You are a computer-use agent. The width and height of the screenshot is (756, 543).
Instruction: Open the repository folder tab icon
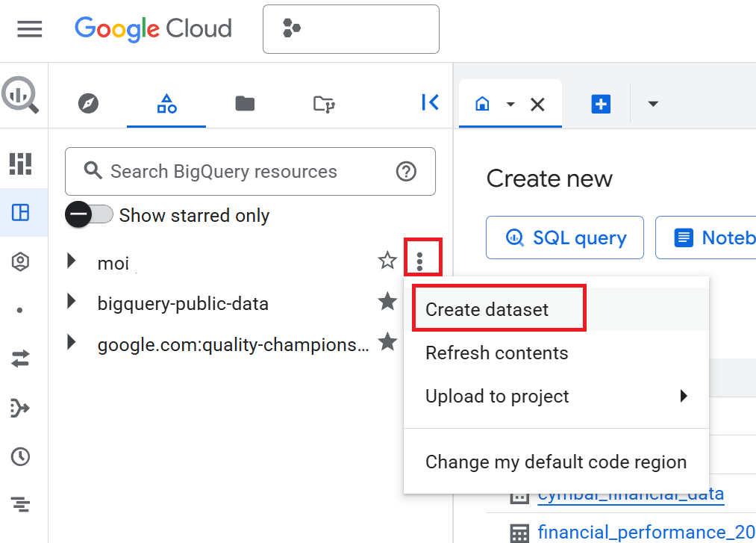click(x=323, y=104)
